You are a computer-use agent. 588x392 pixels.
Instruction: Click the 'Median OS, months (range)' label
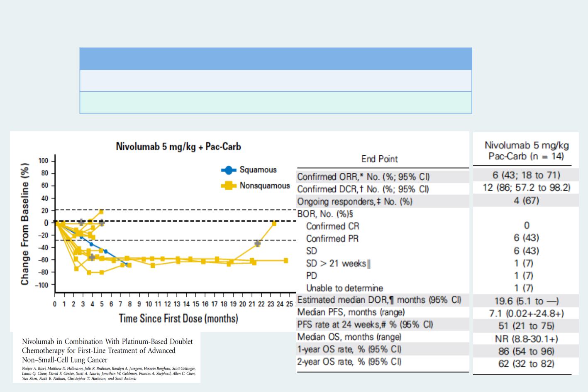pos(349,337)
